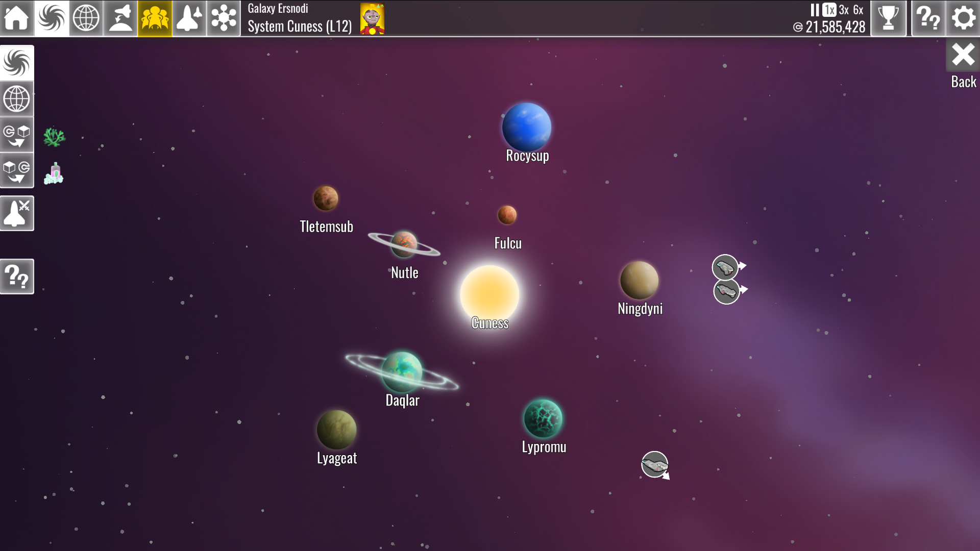Select the shuttle fleet toolbar icon

[x=189, y=18]
